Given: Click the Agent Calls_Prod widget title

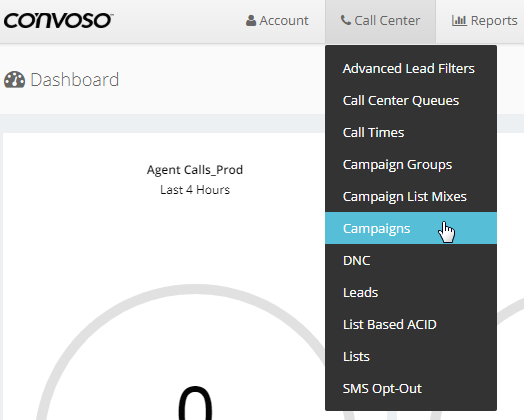Looking at the screenshot, I should (x=195, y=170).
